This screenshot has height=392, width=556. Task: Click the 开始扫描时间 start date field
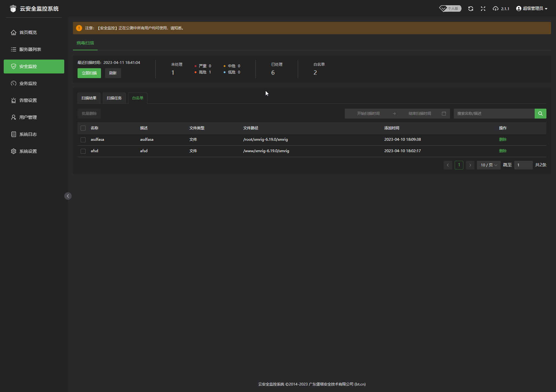click(368, 114)
